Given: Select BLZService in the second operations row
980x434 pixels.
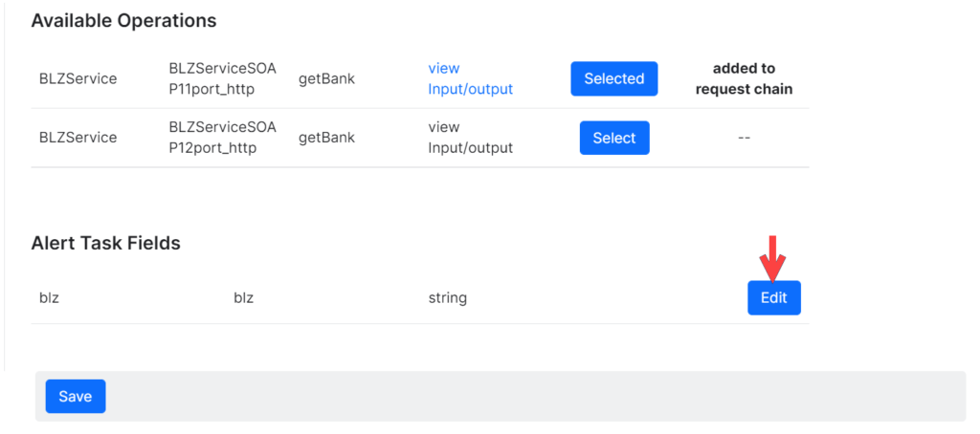Looking at the screenshot, I should 78,137.
